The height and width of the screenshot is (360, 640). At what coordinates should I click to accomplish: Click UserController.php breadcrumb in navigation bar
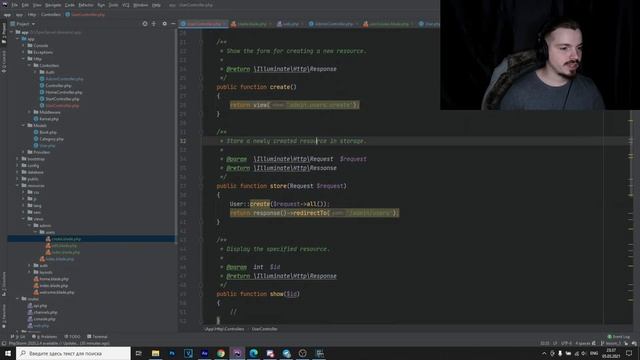[85, 14]
